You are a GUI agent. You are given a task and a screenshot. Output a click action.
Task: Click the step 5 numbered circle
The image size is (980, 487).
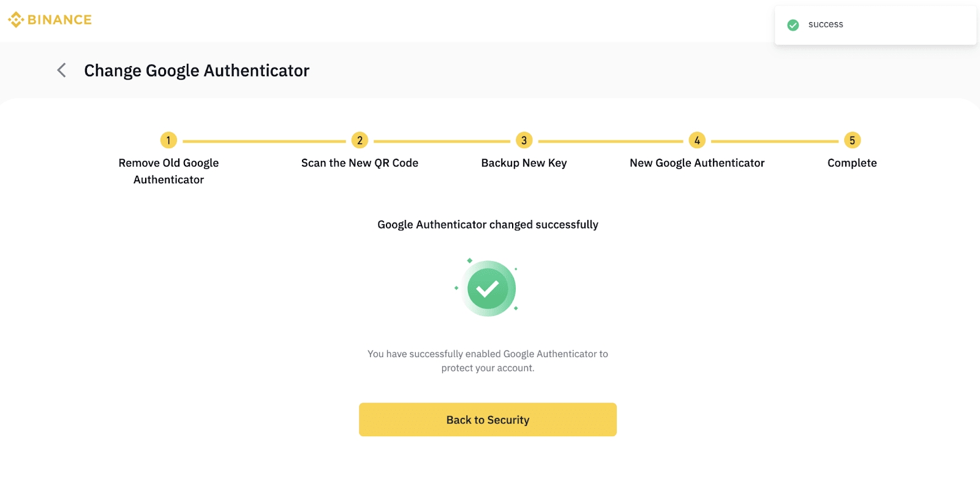click(x=852, y=140)
